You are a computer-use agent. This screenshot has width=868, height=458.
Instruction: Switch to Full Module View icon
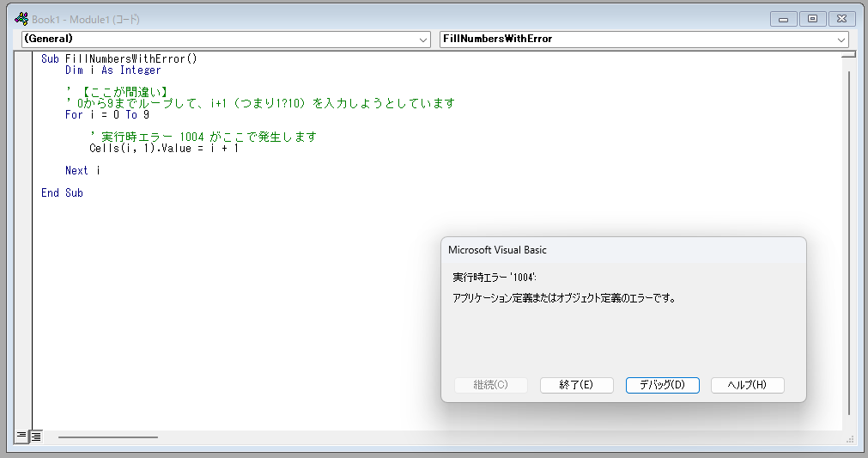(36, 437)
